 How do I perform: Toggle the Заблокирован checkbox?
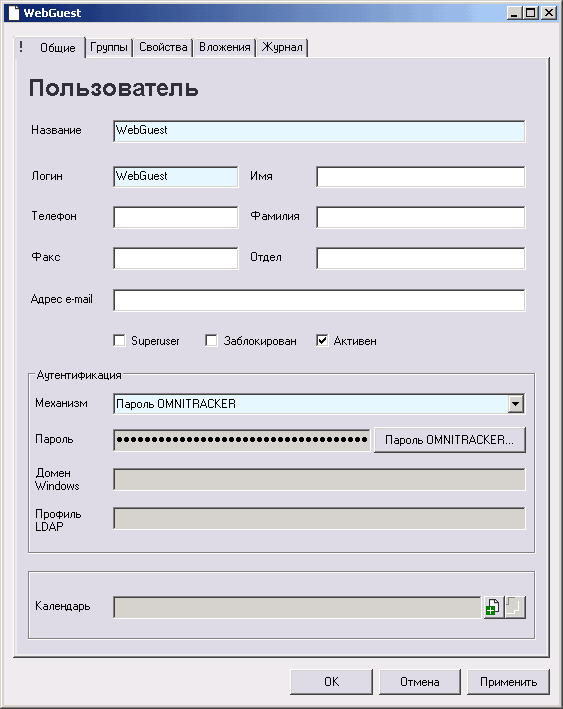point(211,340)
